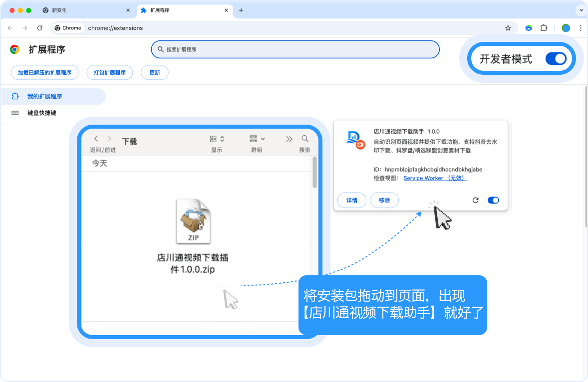Click the Chrome logo beside 扩展程序

tap(14, 49)
